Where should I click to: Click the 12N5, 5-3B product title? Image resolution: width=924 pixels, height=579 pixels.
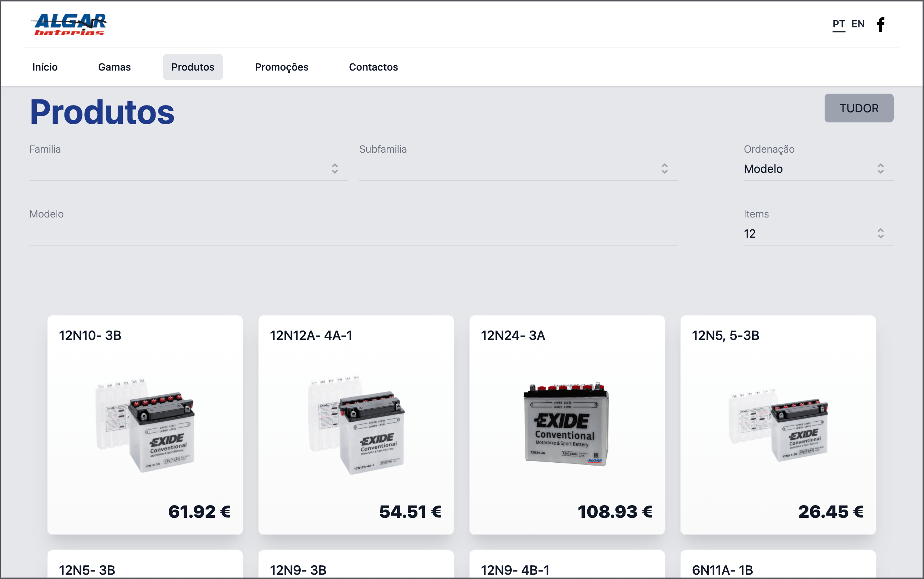pos(725,336)
